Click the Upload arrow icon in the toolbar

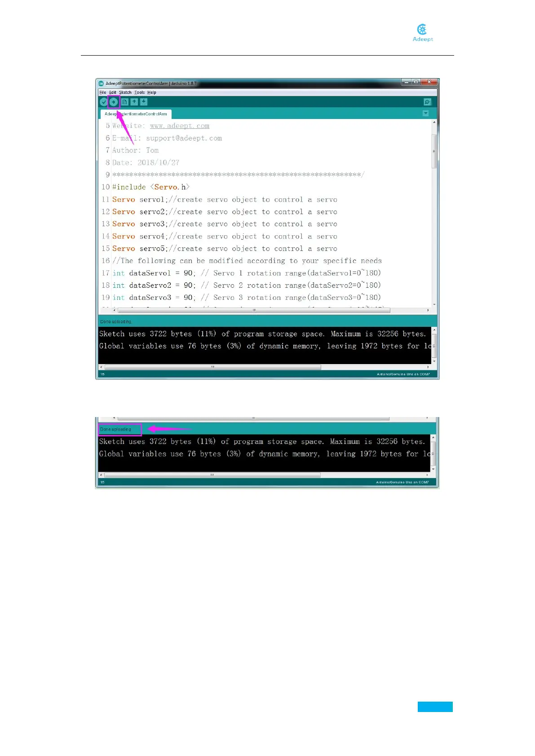[x=114, y=102]
